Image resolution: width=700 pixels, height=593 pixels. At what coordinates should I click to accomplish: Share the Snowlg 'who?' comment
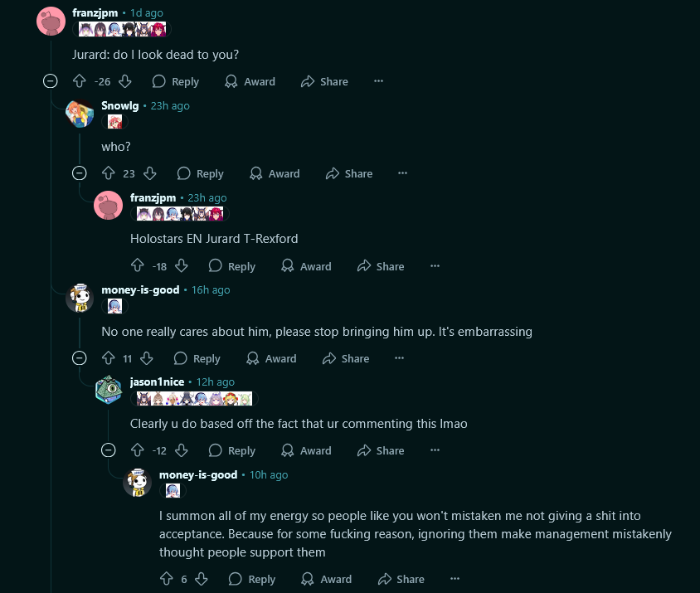[x=349, y=173]
